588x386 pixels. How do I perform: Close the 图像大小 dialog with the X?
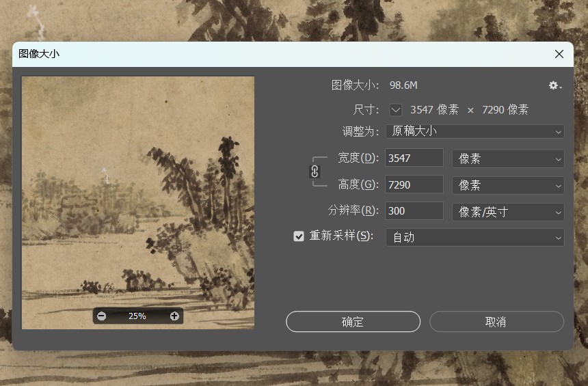pos(559,54)
